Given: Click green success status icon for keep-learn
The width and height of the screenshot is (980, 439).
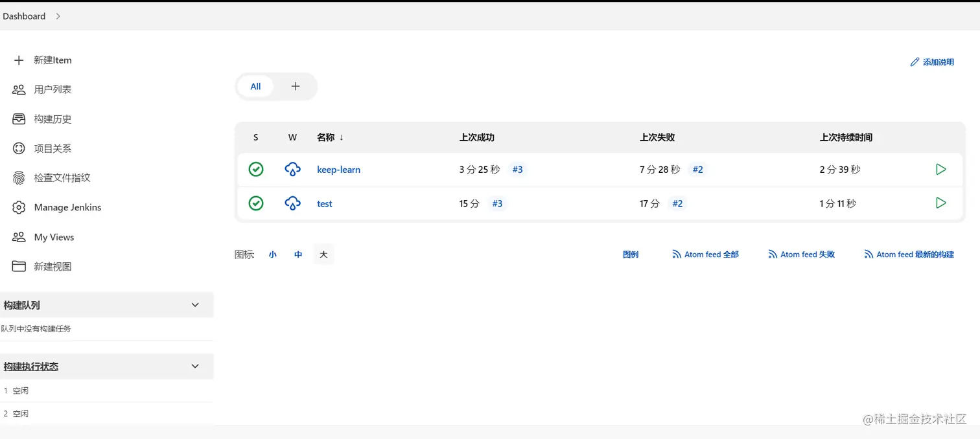Looking at the screenshot, I should (x=256, y=169).
